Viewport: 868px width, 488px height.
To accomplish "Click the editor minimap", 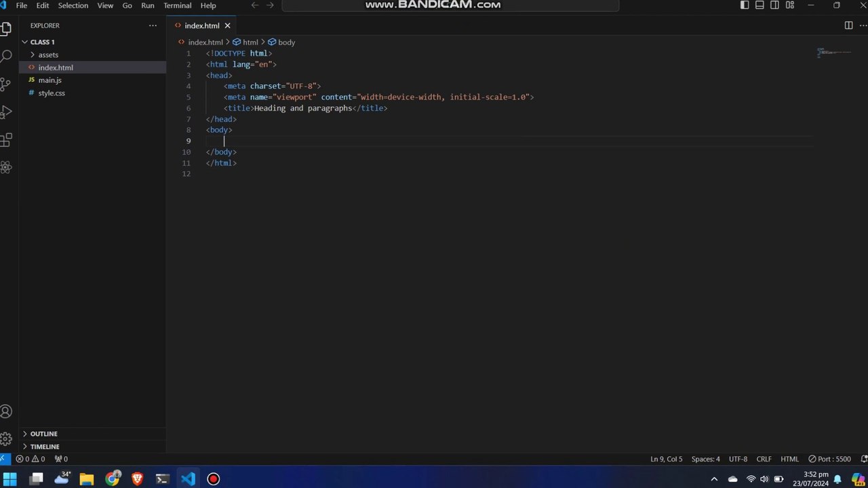I will tap(834, 53).
